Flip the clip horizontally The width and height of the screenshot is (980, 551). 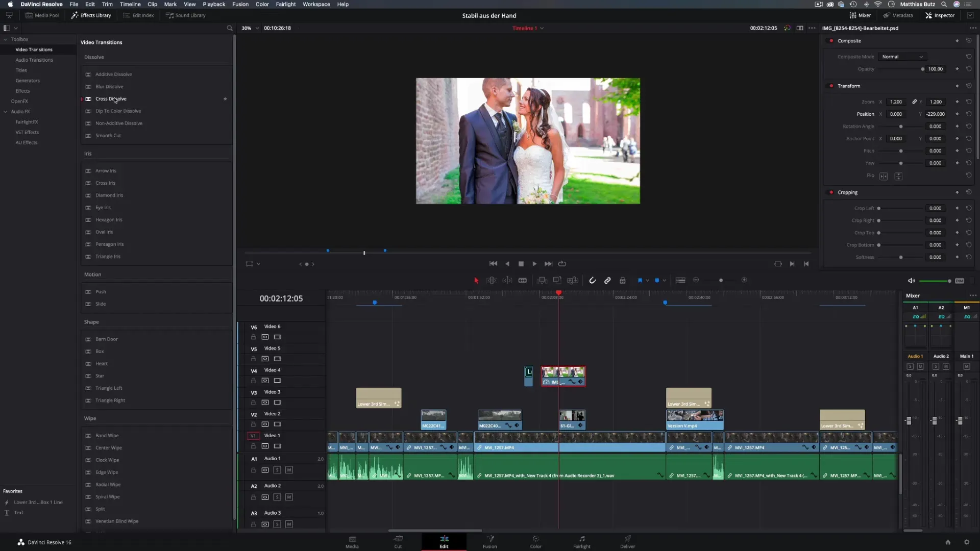884,176
